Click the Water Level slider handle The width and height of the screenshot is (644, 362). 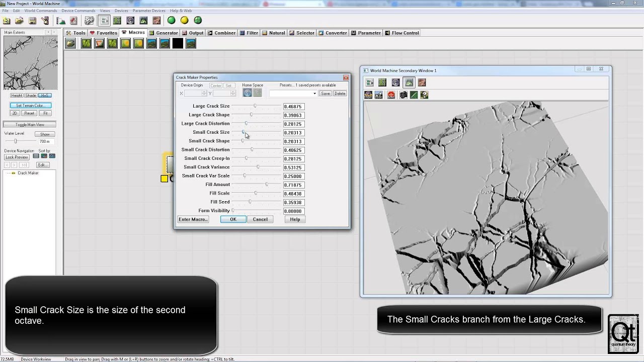(15, 141)
